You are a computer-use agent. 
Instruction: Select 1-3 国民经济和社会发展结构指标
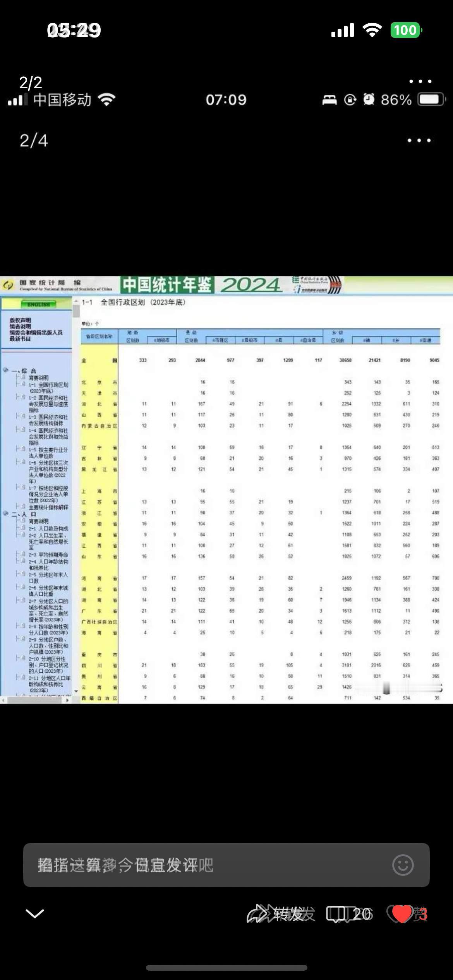49,420
